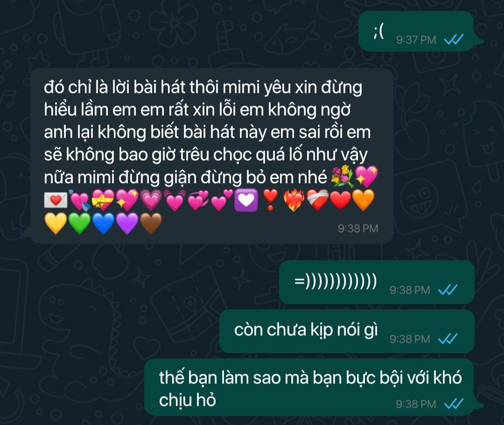Tap the heart with ribbon emoji
Viewport: 504px width, 425px height.
(x=103, y=200)
